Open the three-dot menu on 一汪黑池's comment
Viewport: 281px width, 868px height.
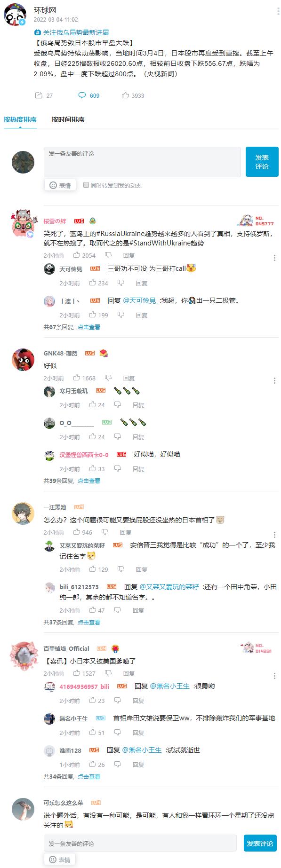click(274, 535)
